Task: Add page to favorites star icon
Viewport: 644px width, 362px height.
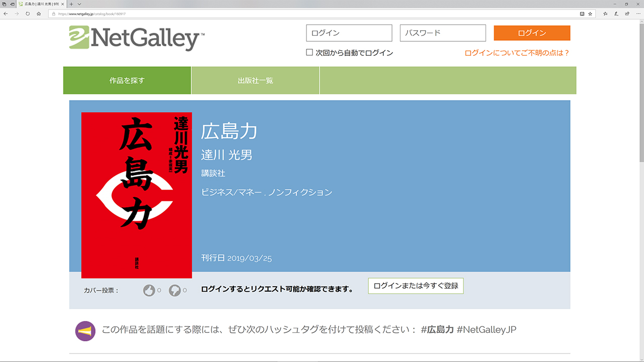Action: (590, 14)
